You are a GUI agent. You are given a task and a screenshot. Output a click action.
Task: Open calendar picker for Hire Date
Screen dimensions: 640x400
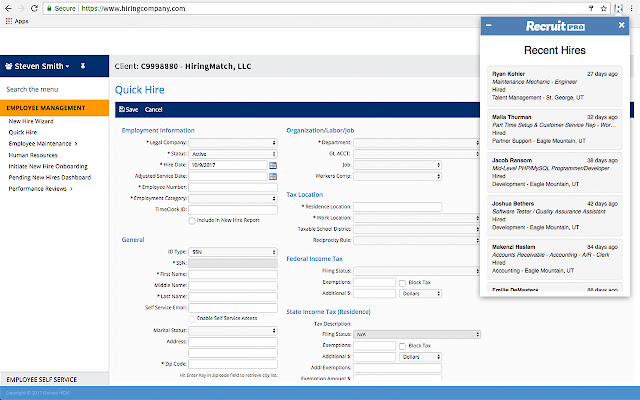[273, 164]
